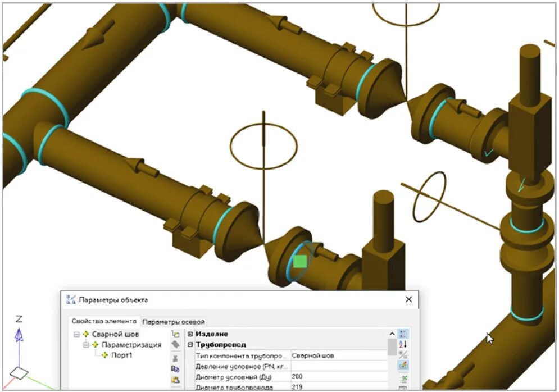
Task: Select the Сварной шов tree node
Action: click(x=115, y=334)
